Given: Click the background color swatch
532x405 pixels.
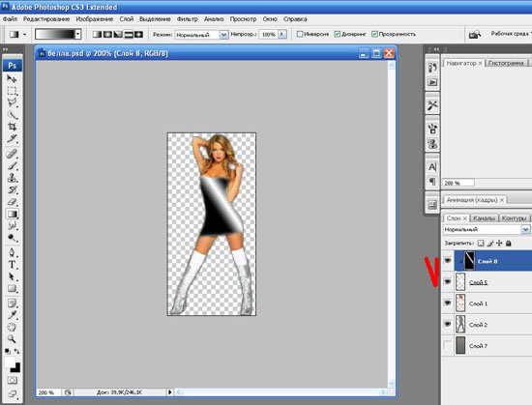Looking at the screenshot, I should point(16,368).
